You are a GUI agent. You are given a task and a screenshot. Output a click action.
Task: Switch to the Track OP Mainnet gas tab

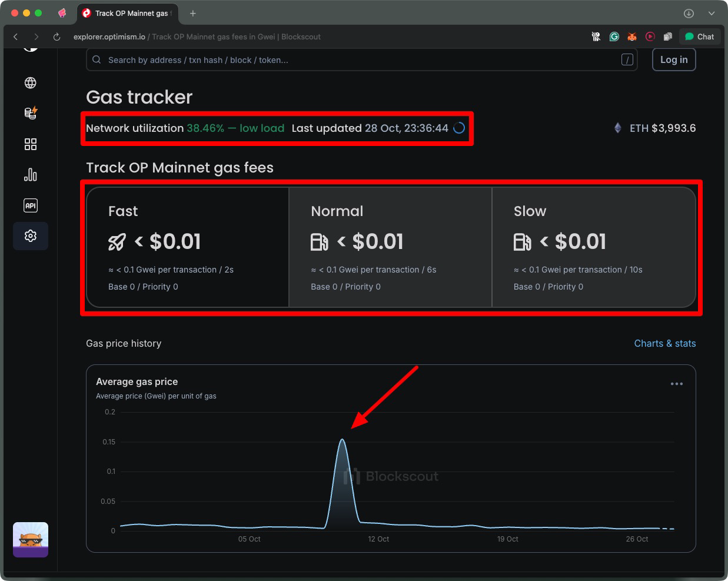tap(128, 12)
